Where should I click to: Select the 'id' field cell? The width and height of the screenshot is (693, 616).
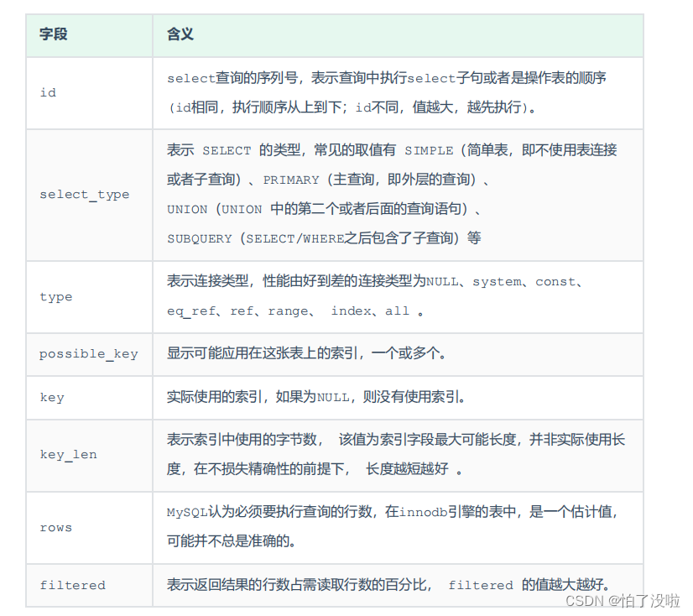click(x=89, y=93)
